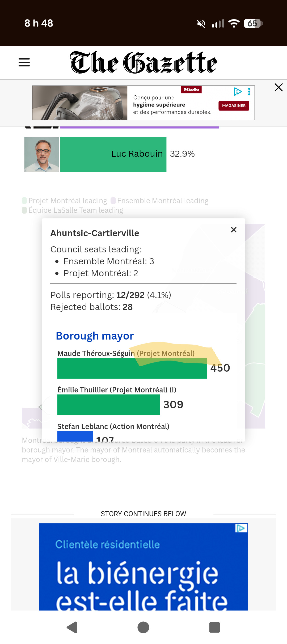
Task: Close the Ahuntsic-Cartierville popup
Action: 234,230
